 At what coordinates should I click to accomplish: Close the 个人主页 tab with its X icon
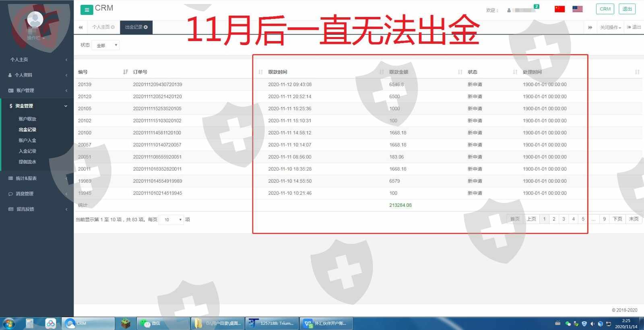click(x=113, y=27)
